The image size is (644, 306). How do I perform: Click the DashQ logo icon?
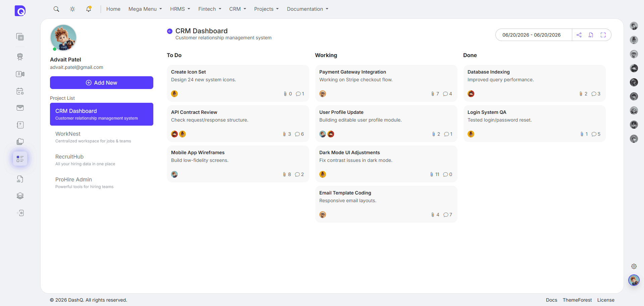[20, 11]
